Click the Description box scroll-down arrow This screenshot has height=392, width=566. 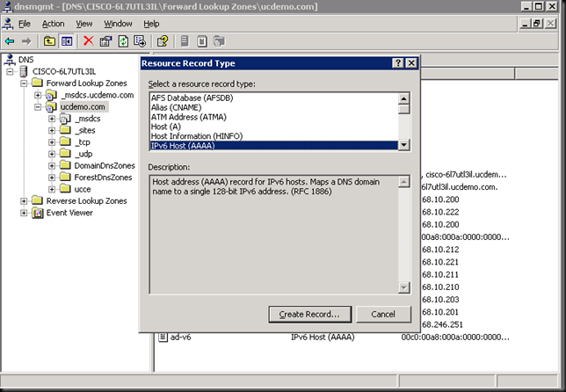pos(404,287)
